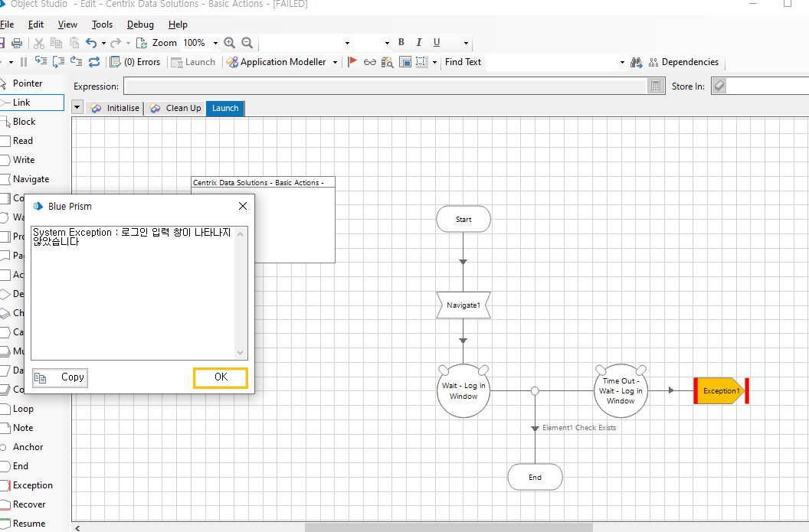
Task: Click the Launch toolbar button
Action: (193, 62)
